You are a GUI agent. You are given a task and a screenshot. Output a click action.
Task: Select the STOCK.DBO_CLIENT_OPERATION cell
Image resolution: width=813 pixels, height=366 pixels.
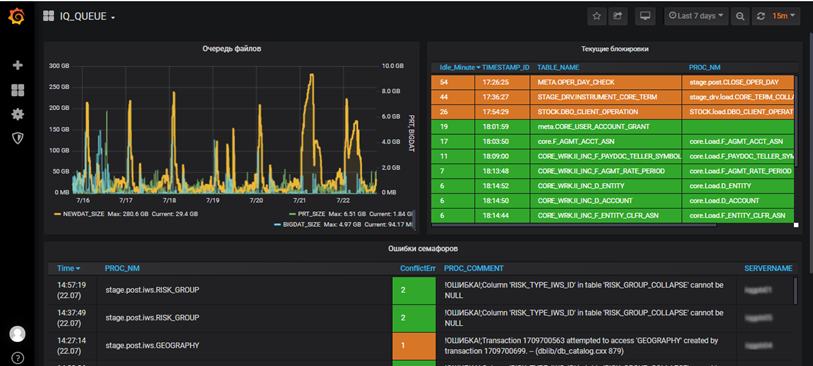[606, 112]
